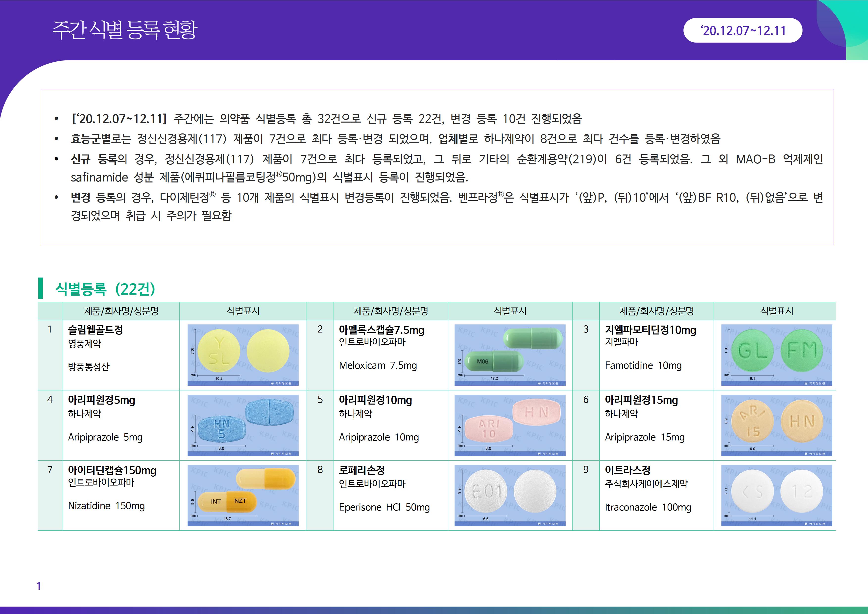The image size is (868, 614).
Task: Click the 로페리손정 product name
Action: pyautogui.click(x=362, y=470)
